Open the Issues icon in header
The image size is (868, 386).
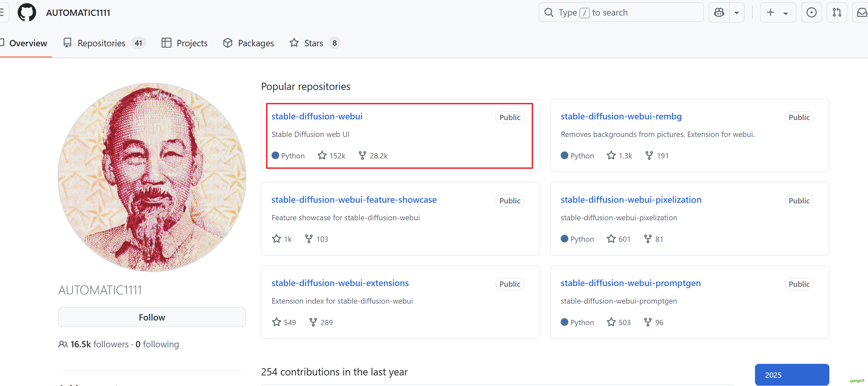click(x=811, y=13)
